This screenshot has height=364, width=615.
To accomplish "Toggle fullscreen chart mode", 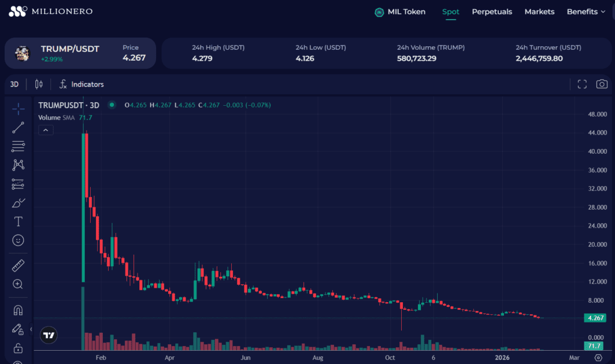I will coord(581,84).
